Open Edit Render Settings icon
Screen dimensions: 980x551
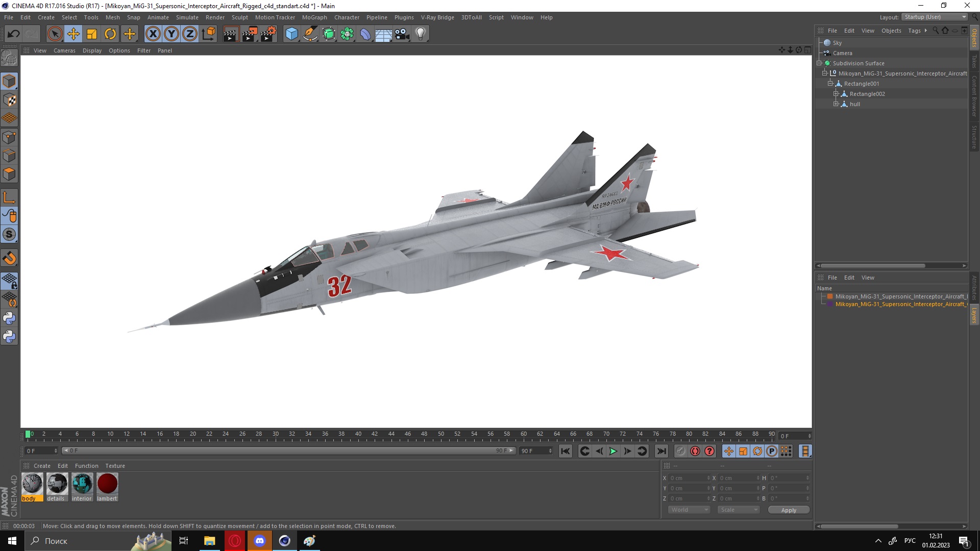click(268, 34)
